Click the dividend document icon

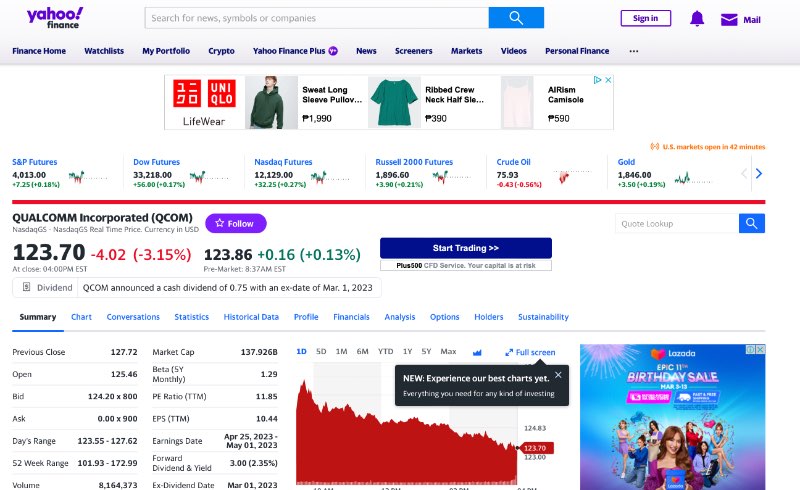click(x=27, y=287)
